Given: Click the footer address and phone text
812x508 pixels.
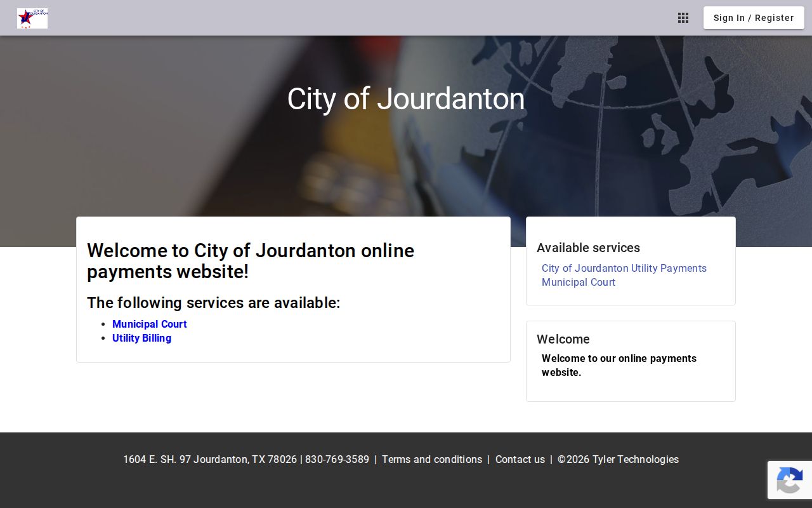Looking at the screenshot, I should tap(246, 459).
